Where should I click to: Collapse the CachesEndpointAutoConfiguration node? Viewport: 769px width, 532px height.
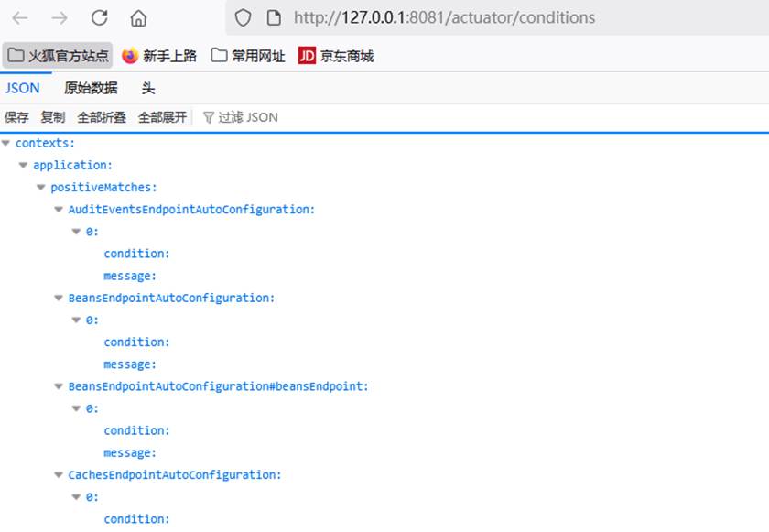[x=59, y=474]
